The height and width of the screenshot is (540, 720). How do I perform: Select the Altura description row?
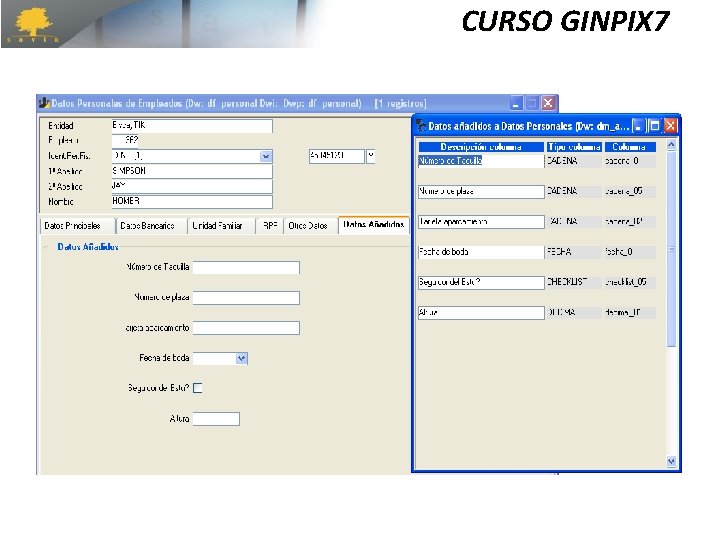481,313
